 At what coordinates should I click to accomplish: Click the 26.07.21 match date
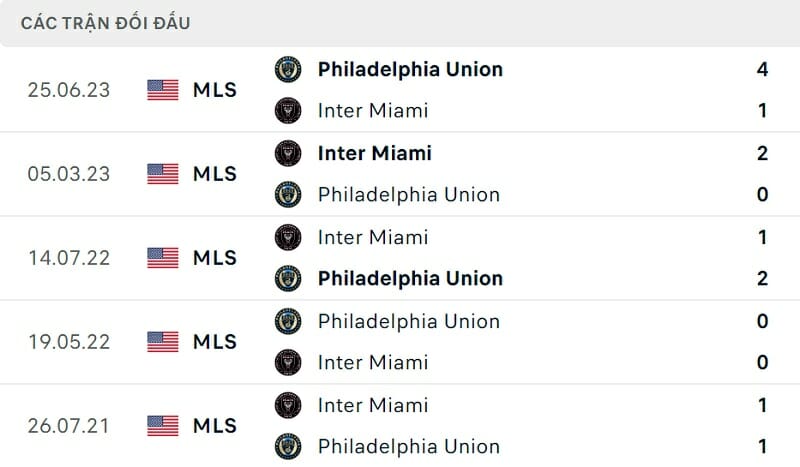69,426
